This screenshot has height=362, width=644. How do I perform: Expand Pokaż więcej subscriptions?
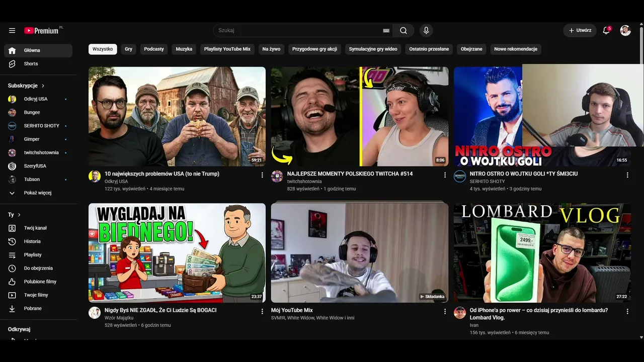point(38,193)
